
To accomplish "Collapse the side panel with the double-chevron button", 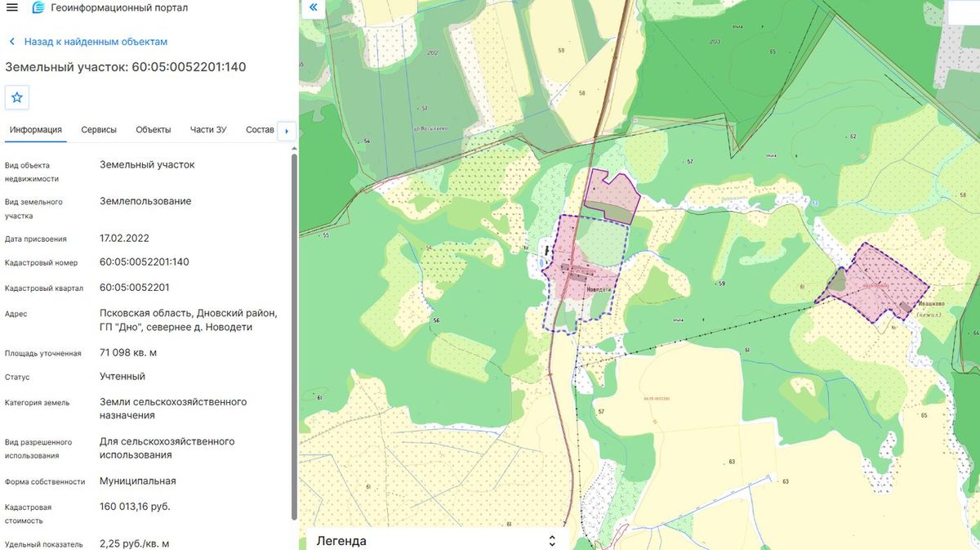I will [313, 8].
